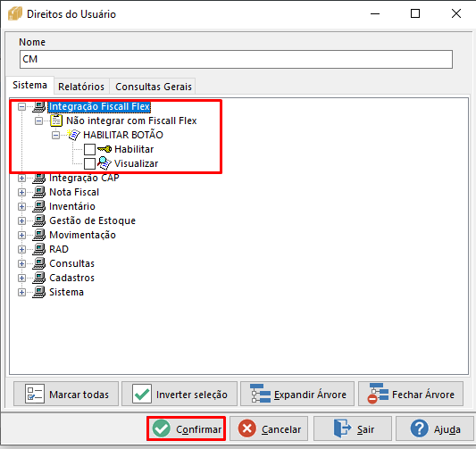Click the document icon beside HABILITAR BOTÃO
Image resolution: width=476 pixels, height=449 pixels.
click(73, 135)
